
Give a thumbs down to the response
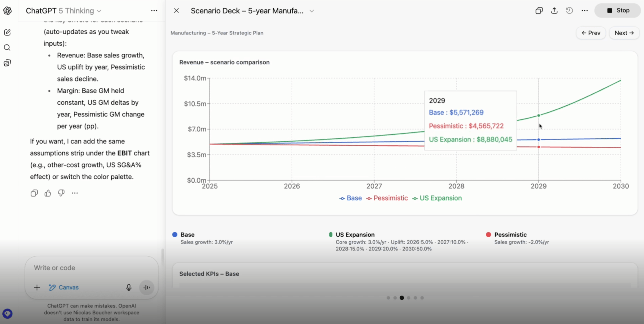61,193
